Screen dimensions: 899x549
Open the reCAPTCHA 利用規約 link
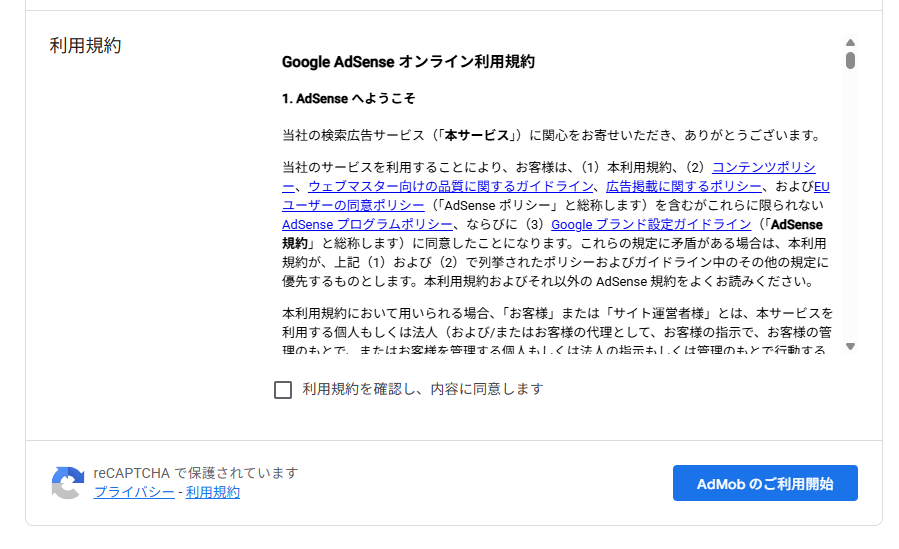[x=212, y=492]
